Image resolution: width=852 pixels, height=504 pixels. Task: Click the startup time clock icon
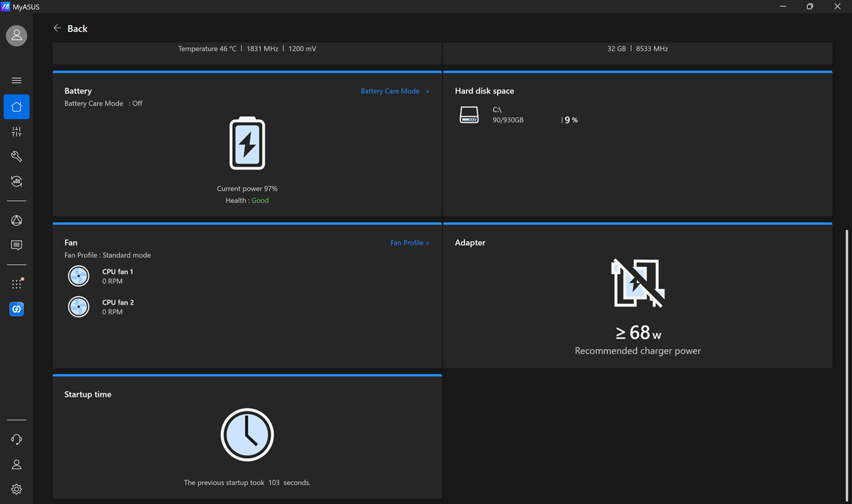point(247,434)
